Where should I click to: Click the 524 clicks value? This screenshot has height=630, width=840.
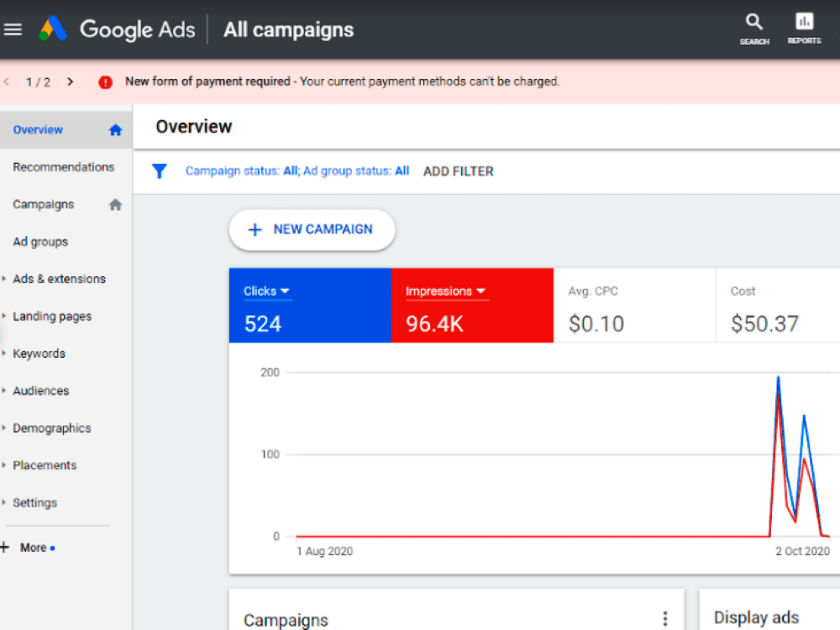coord(262,324)
